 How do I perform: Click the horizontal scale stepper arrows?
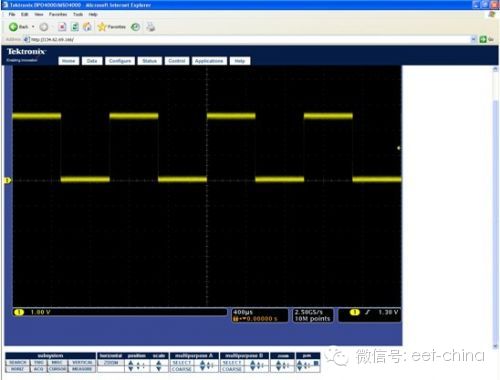(159, 366)
